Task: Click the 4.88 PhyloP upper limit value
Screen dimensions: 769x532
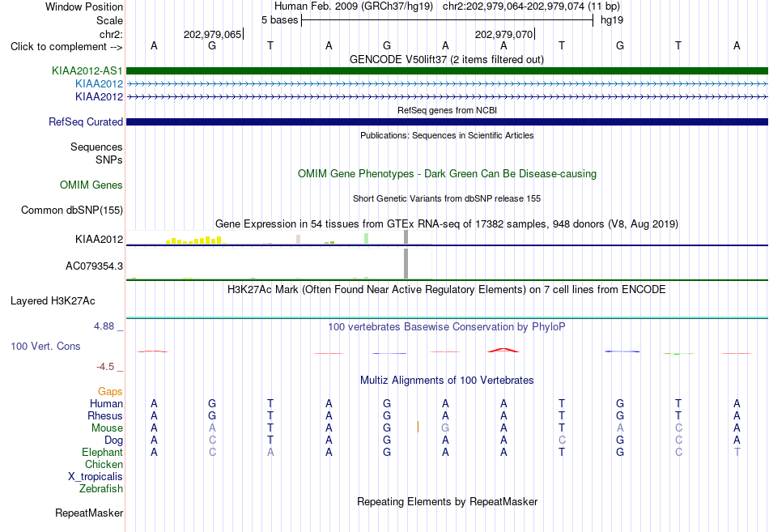Action: click(104, 326)
